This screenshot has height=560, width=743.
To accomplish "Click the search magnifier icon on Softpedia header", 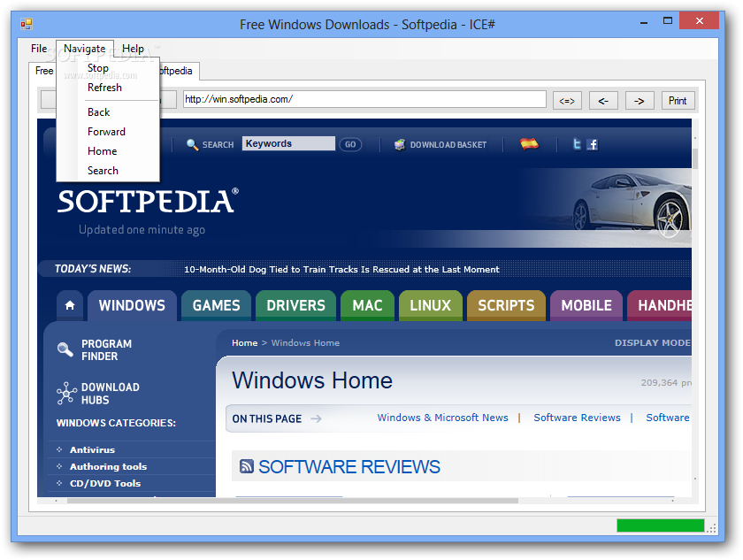I will pyautogui.click(x=192, y=144).
